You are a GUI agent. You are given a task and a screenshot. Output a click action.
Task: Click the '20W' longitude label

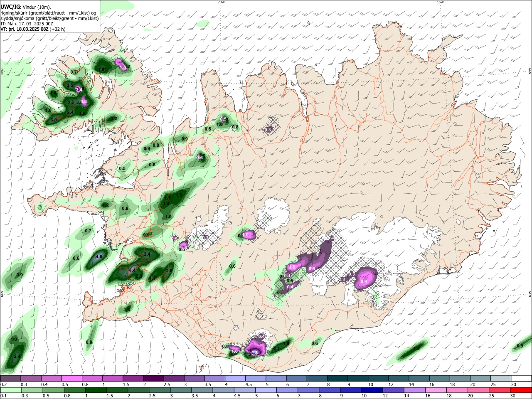tap(221, 2)
